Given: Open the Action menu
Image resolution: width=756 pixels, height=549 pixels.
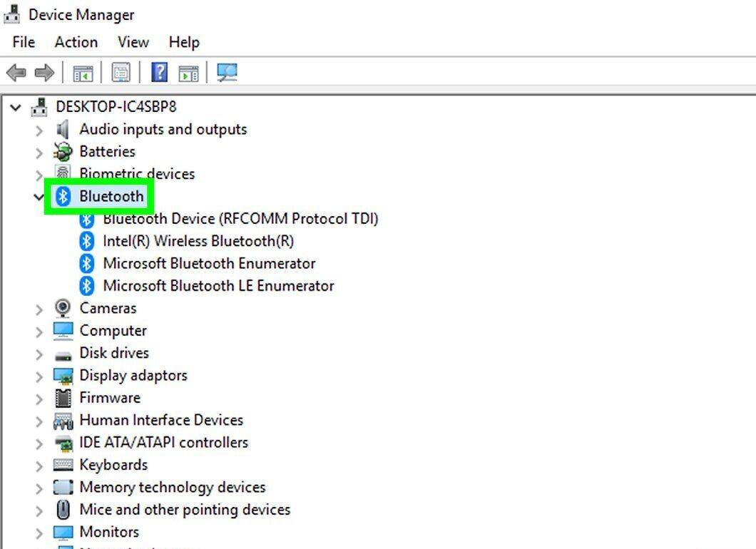Looking at the screenshot, I should point(76,42).
